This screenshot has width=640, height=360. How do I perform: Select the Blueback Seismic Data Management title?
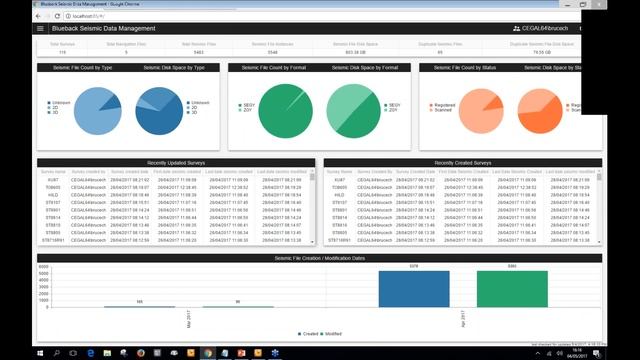(104, 29)
